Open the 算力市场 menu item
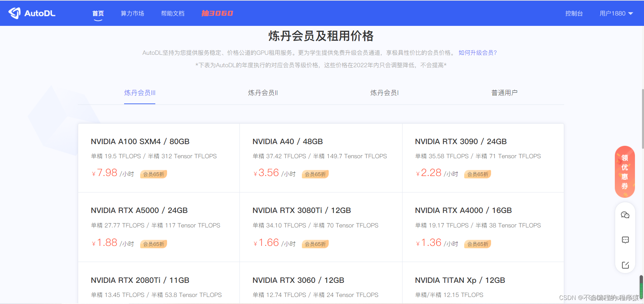The width and height of the screenshot is (644, 304). (132, 13)
